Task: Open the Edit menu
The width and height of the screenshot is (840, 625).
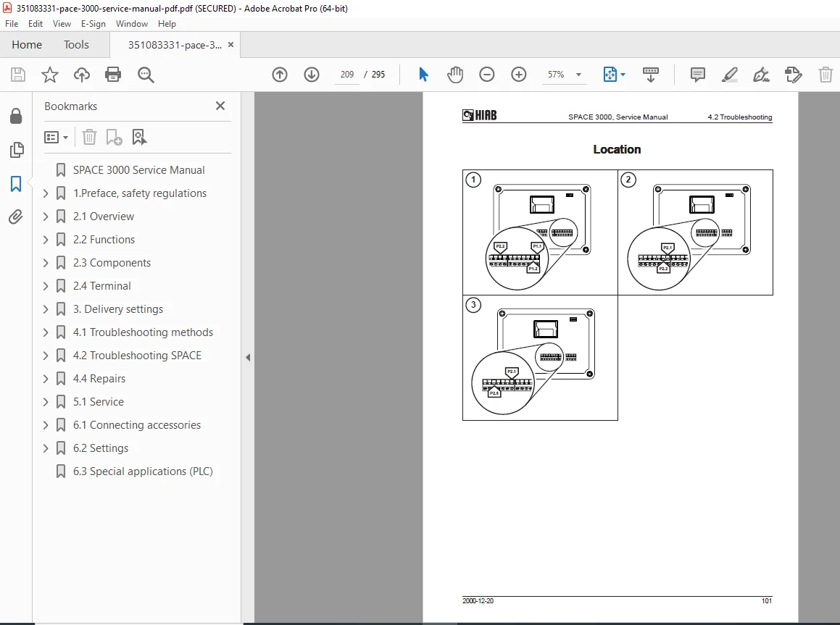Action: pos(36,24)
